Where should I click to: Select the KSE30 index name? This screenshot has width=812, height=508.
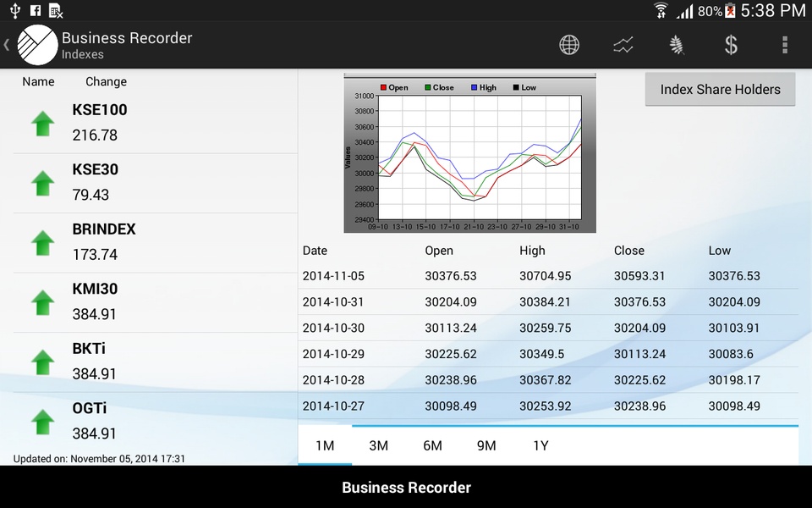coord(96,169)
